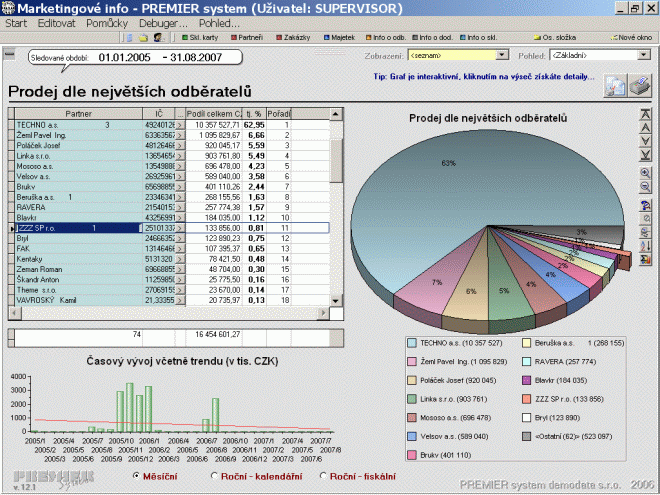Image resolution: width=660 pixels, height=495 pixels.
Task: Click the blue document icon in toolbar
Action: (x=130, y=37)
